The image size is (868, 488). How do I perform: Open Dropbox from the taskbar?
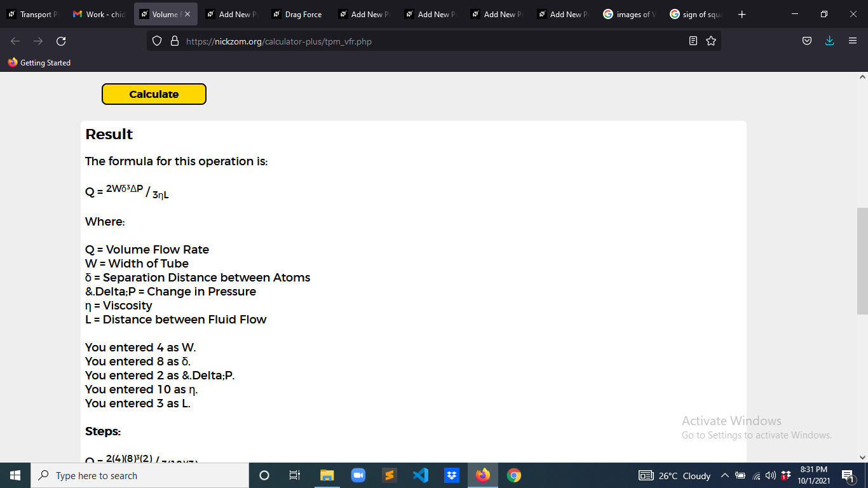pos(452,475)
